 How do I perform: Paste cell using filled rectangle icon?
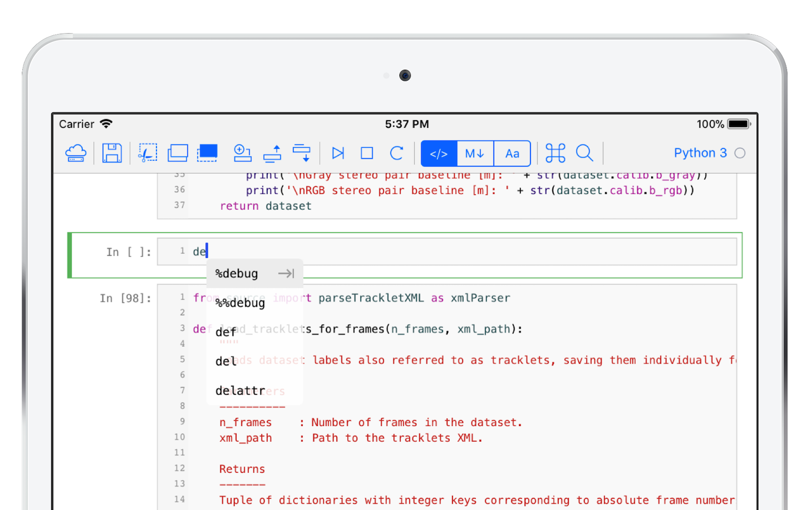tap(207, 153)
